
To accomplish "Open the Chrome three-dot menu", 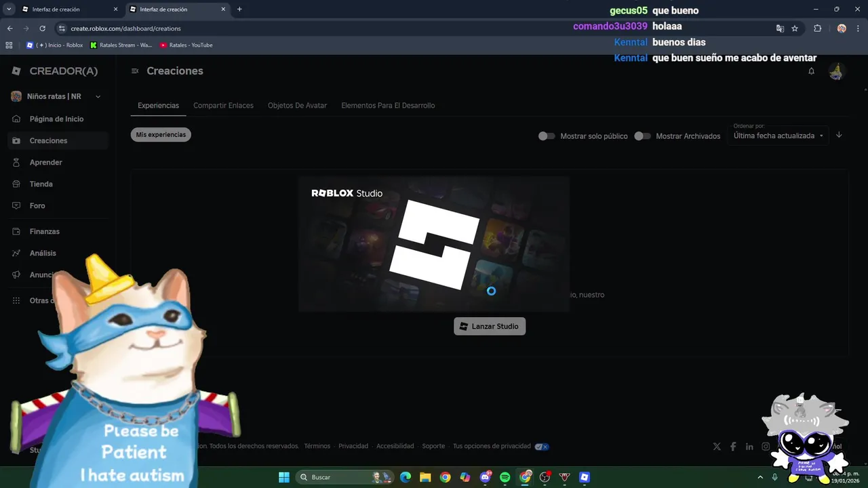I will pos(857,28).
